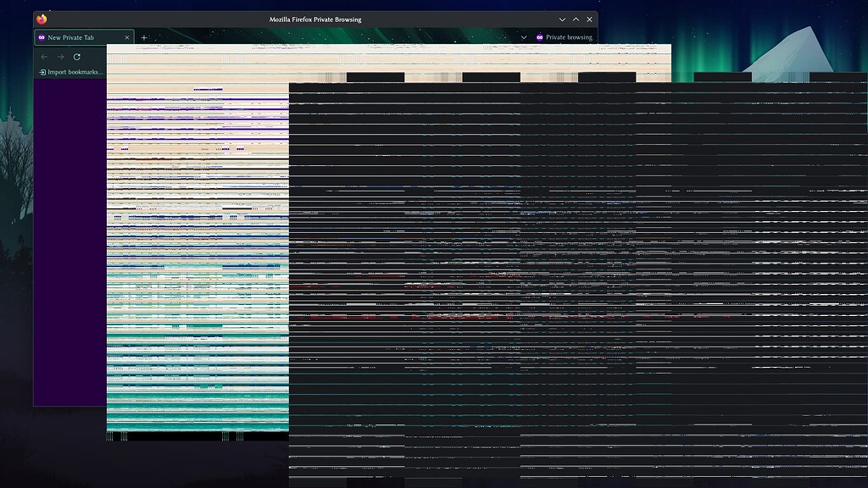Click the Import bookmarks... link
Screen dimensions: 868x488
(75, 73)
